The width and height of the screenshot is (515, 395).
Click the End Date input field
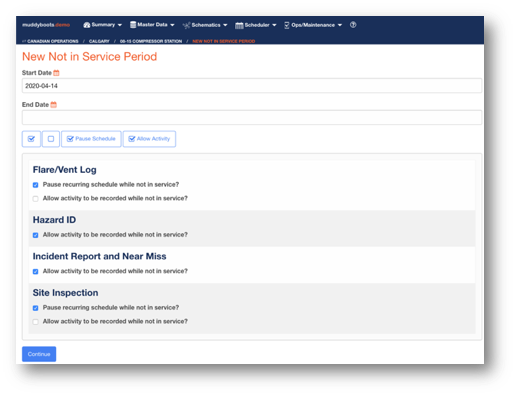tap(252, 117)
